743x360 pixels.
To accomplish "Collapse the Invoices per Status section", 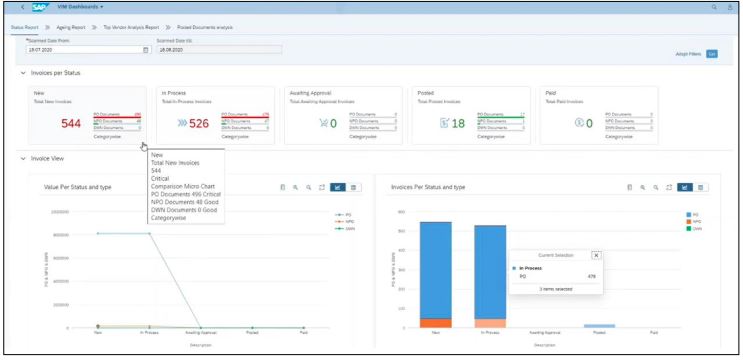I will [23, 73].
